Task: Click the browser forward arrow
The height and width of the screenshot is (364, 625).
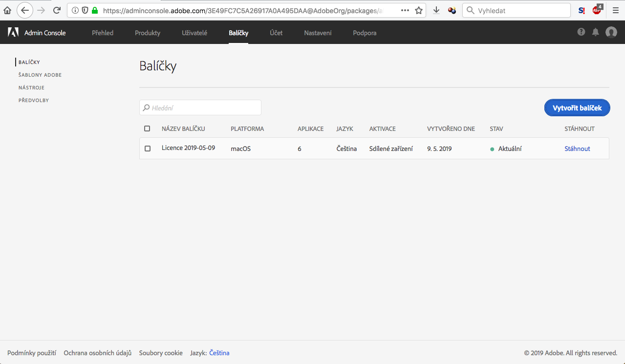Action: [41, 10]
